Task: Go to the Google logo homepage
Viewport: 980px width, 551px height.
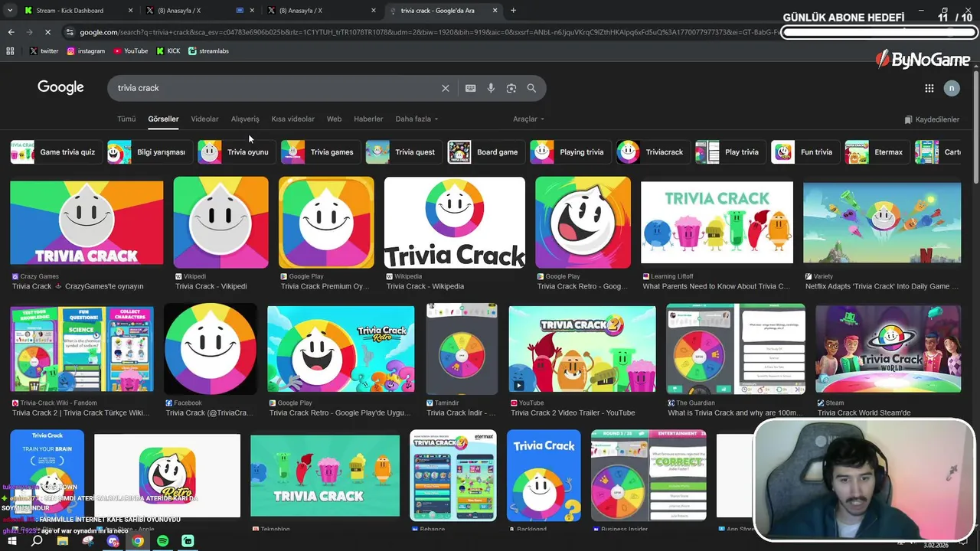Action: coord(60,87)
